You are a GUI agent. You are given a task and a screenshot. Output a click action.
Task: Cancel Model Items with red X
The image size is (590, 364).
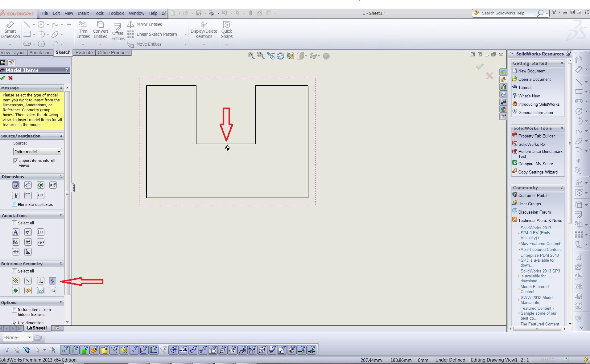(10, 78)
